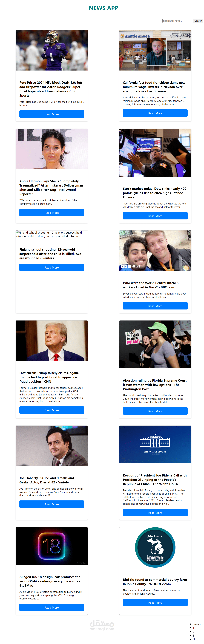204x644 pixels.
Task: Go to the Next page link
Action: (195, 639)
